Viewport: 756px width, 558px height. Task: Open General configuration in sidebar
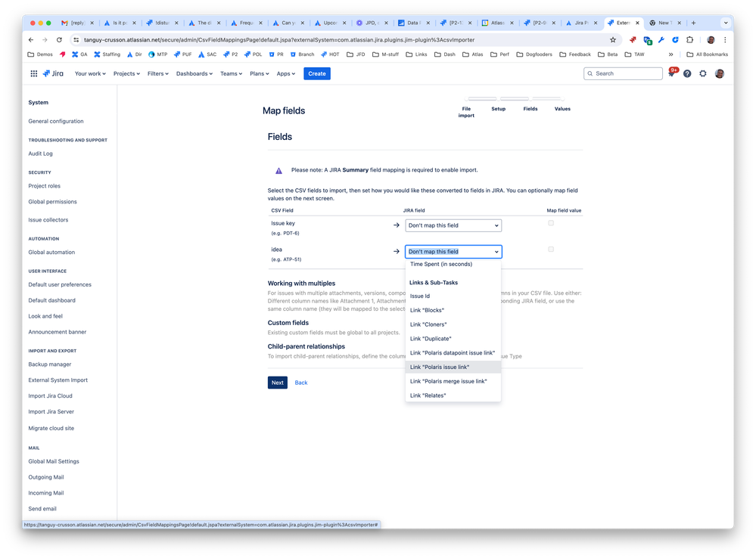(55, 122)
